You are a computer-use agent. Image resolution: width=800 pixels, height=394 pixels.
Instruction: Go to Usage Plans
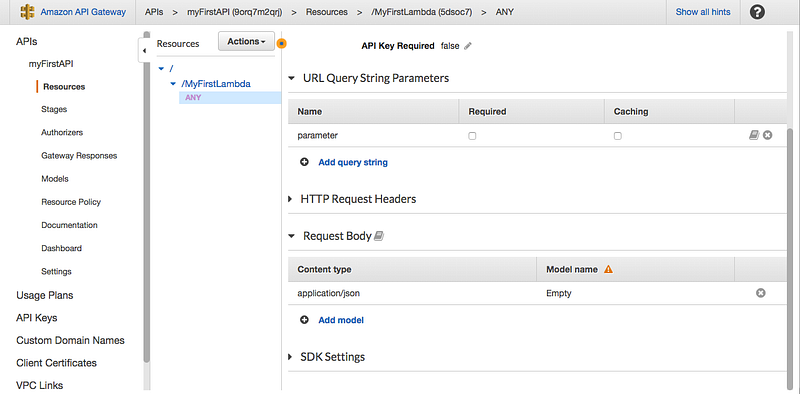tap(44, 296)
